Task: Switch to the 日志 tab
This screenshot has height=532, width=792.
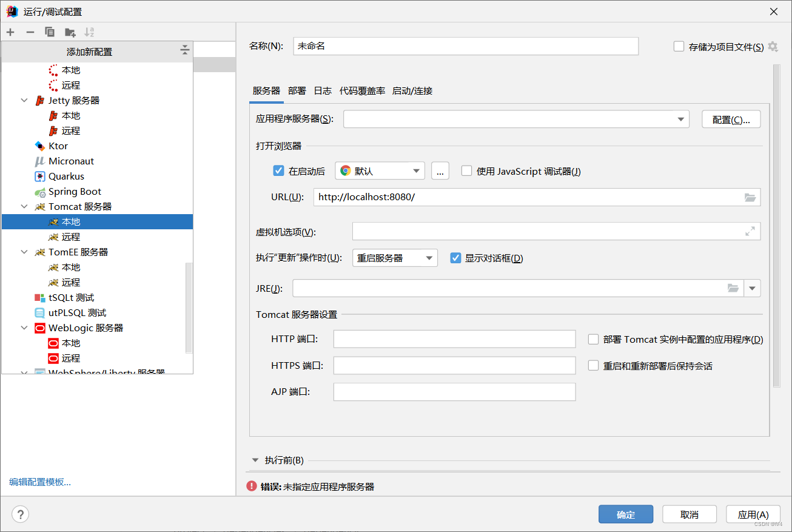Action: click(323, 91)
